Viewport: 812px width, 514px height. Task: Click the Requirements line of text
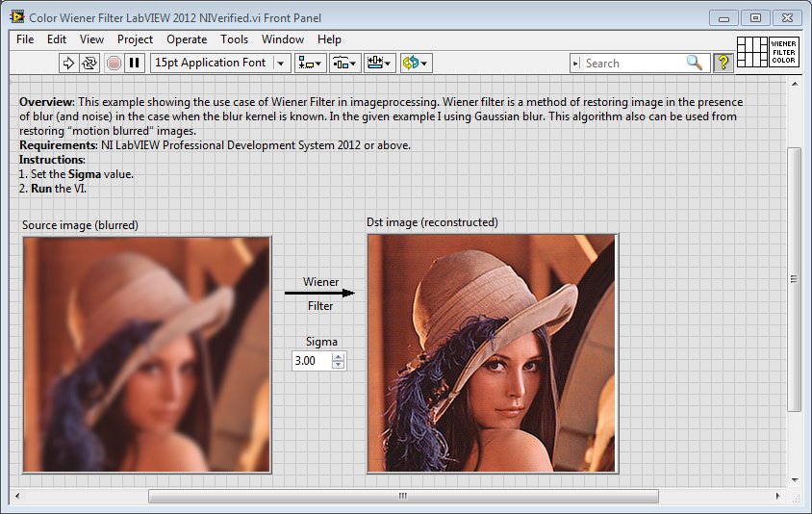pos(215,145)
